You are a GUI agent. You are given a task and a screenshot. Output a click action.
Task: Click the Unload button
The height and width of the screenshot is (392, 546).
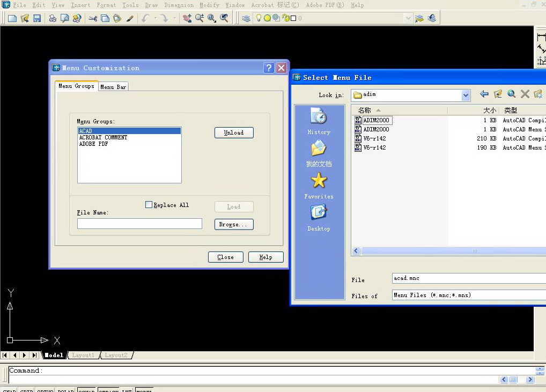pyautogui.click(x=234, y=132)
